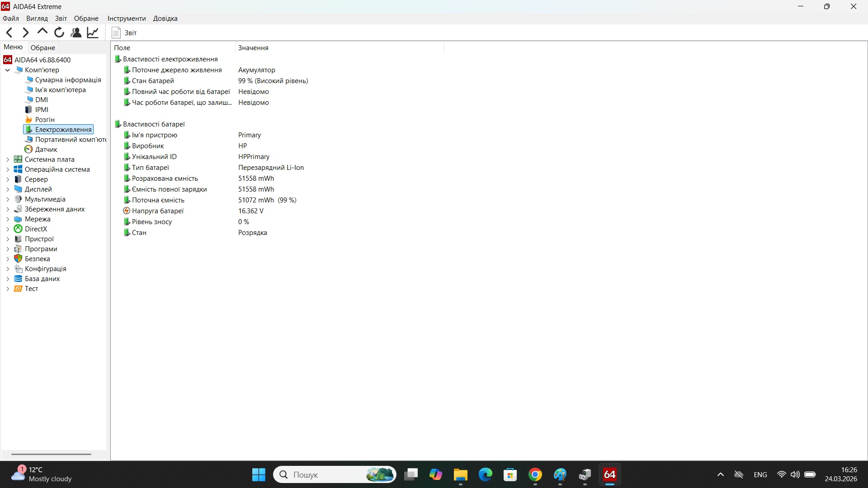Screen dimensions: 868x488
Task: Click the back navigation arrow
Action: click(x=9, y=32)
